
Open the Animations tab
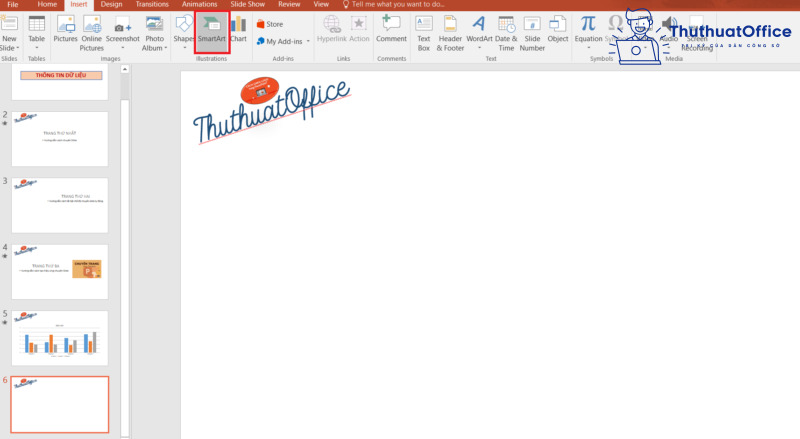click(x=199, y=4)
